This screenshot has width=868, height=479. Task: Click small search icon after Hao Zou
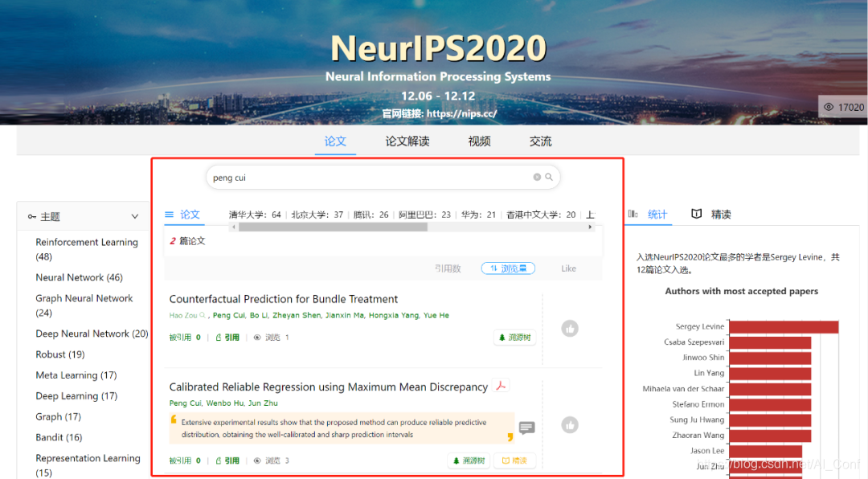point(203,315)
